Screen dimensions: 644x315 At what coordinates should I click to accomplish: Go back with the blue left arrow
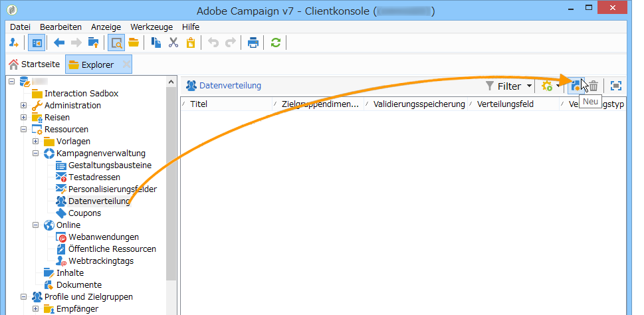59,43
